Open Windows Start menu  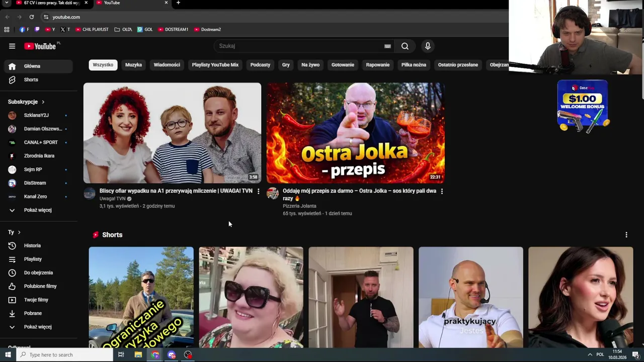8,355
